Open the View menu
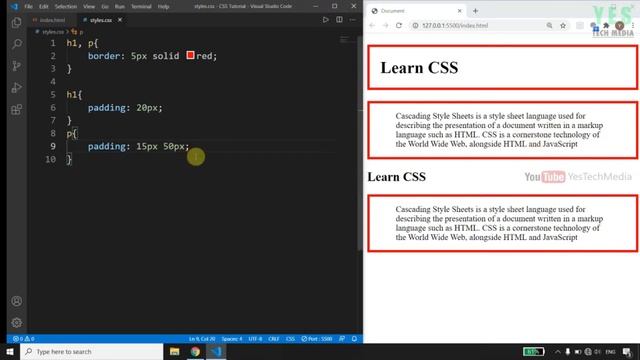 click(89, 7)
